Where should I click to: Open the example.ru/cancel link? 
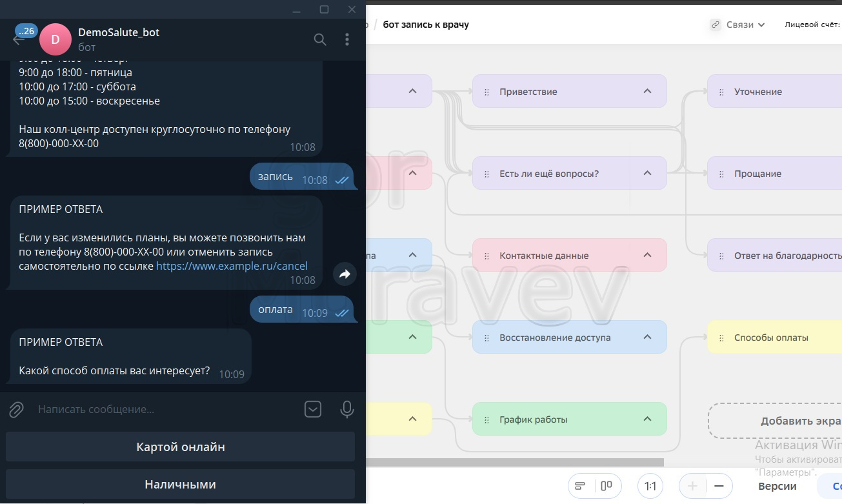pos(232,266)
